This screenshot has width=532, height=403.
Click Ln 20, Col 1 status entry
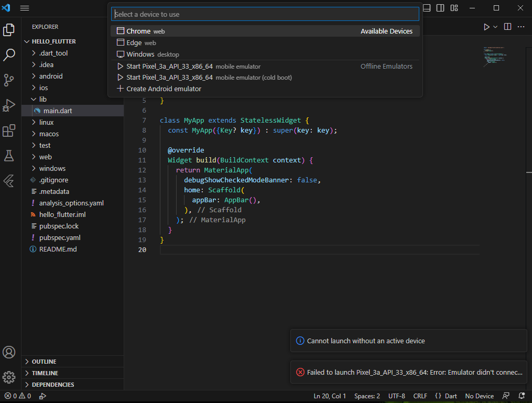point(330,396)
